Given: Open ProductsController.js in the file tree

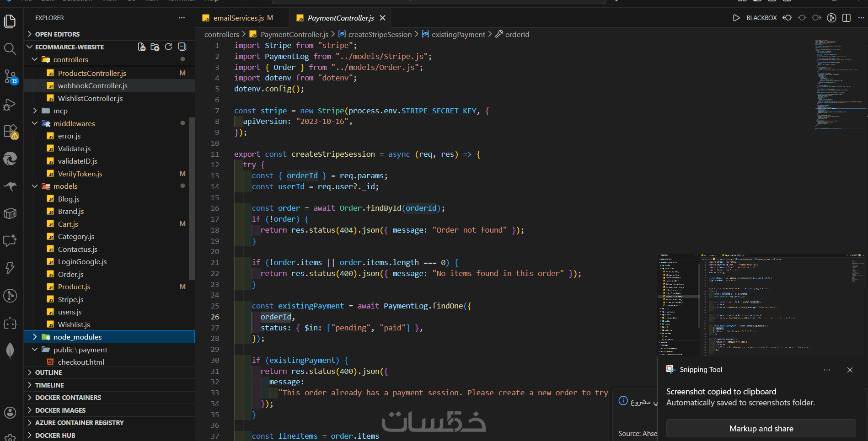Looking at the screenshot, I should pyautogui.click(x=109, y=73).
